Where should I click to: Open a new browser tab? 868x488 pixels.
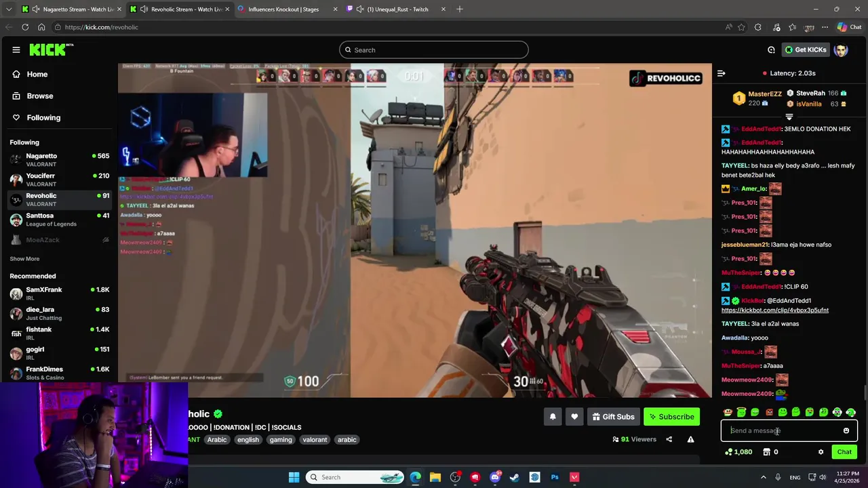click(x=460, y=9)
